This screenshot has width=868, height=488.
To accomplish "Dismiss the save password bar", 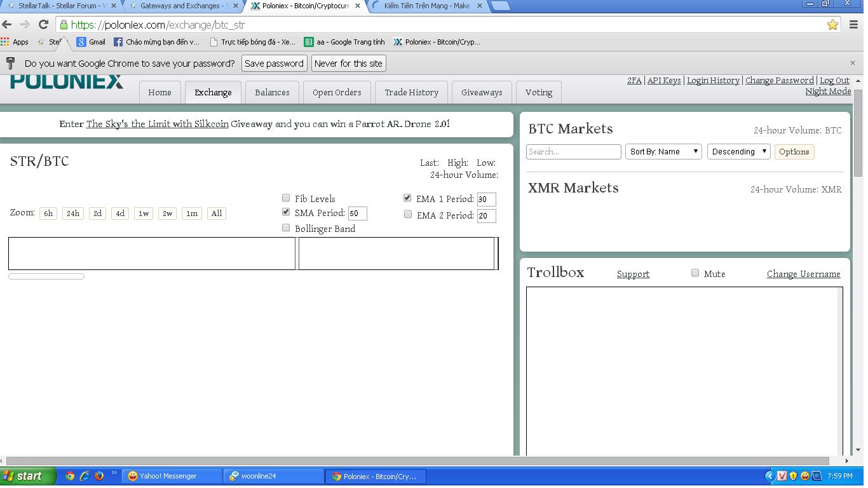I will 853,63.
